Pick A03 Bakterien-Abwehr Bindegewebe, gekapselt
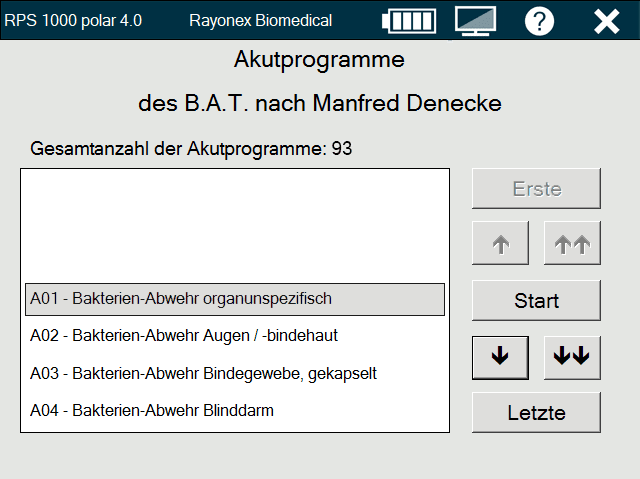Viewport: 640px width, 479px height. (x=234, y=373)
